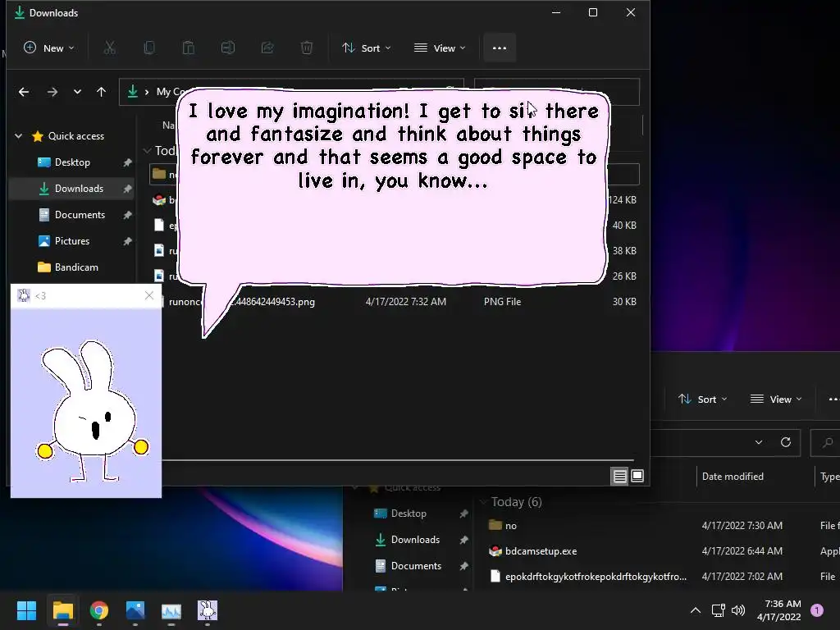The image size is (840, 630).
Task: Close the bunny <3 window
Action: click(149, 295)
